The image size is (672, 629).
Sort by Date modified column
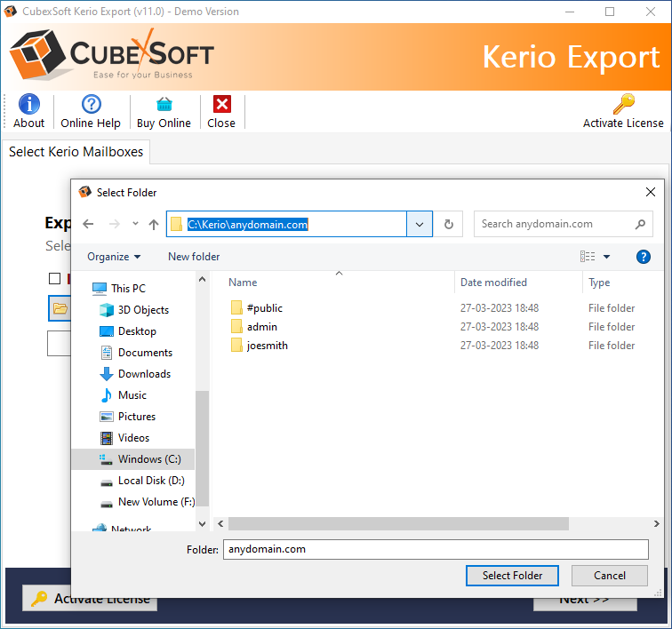(x=493, y=283)
